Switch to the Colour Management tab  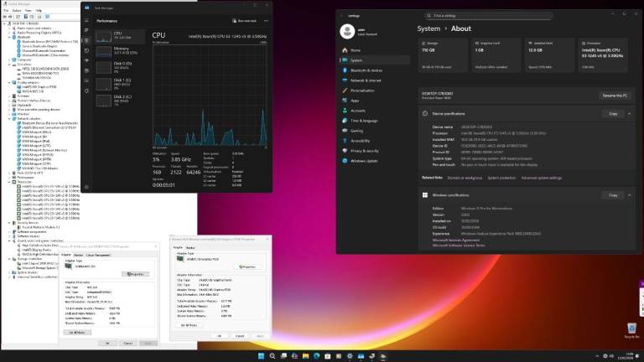pos(96,254)
